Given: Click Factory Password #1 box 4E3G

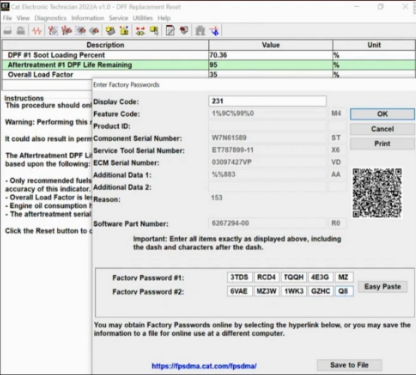Looking at the screenshot, I should 320,277.
